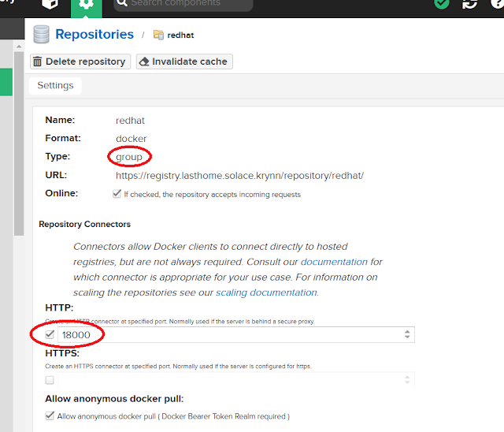Open the connector documentation link
Screen dimensions: 504x432
pyautogui.click(x=334, y=262)
